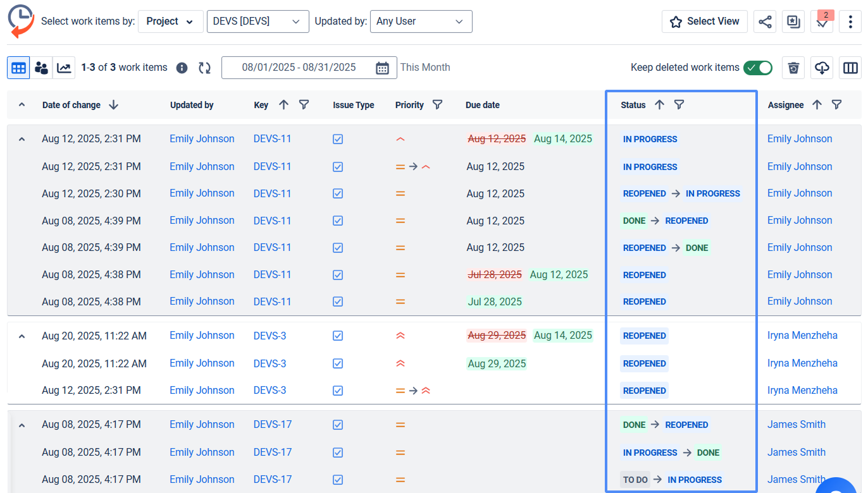
Task: Open the notifications icon showing badge 2
Action: click(x=822, y=22)
